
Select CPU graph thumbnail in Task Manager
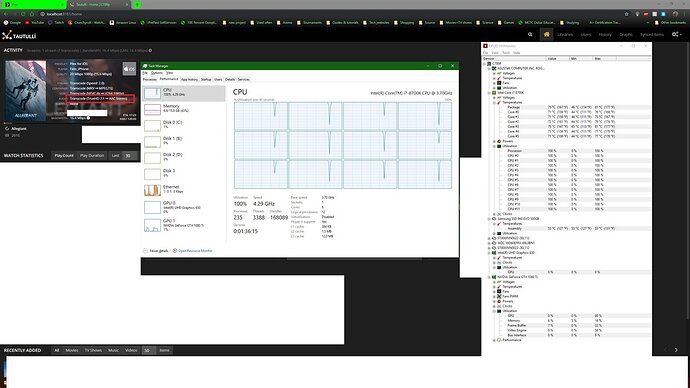click(x=152, y=93)
